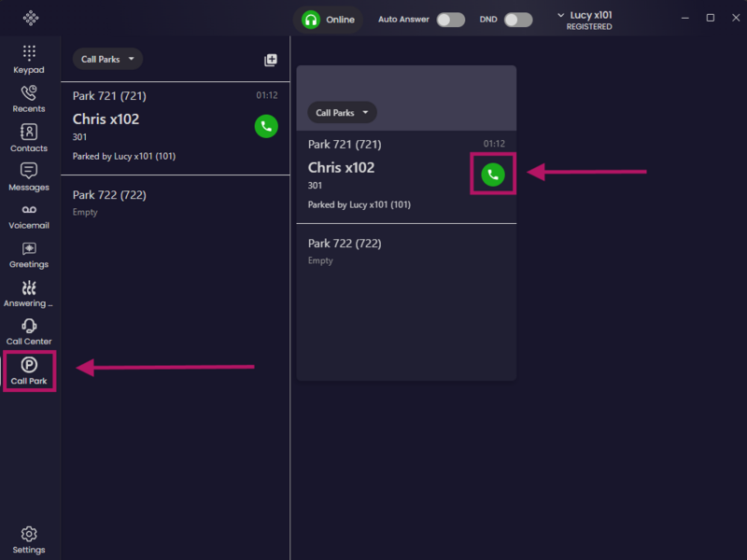The width and height of the screenshot is (747, 560).
Task: Click the highlighted green call button in the card
Action: [493, 175]
